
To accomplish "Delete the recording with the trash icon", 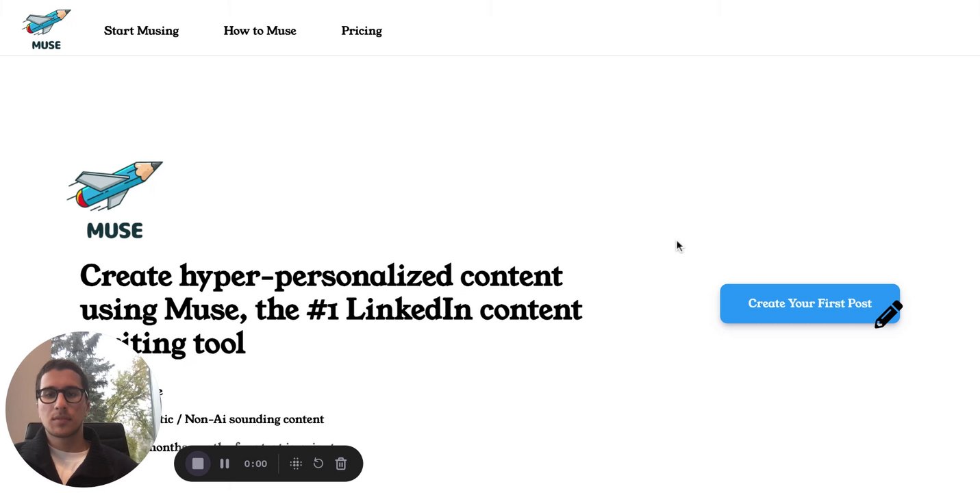I will coord(341,464).
